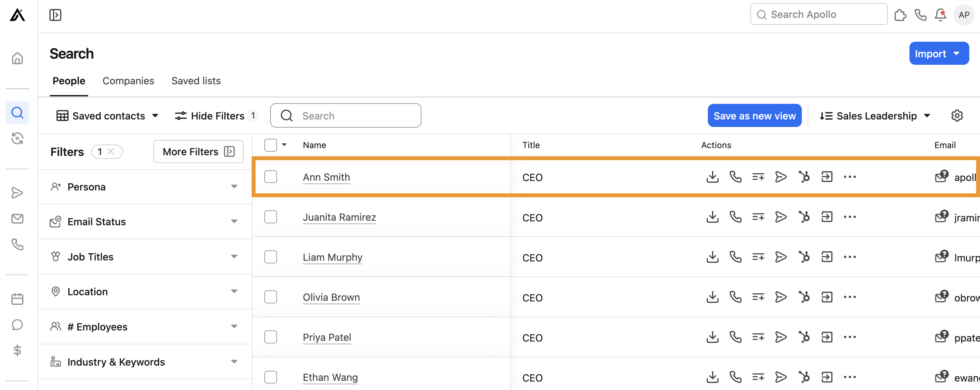The image size is (980, 390).
Task: Export Ann Smith's contact record
Action: [x=712, y=177]
